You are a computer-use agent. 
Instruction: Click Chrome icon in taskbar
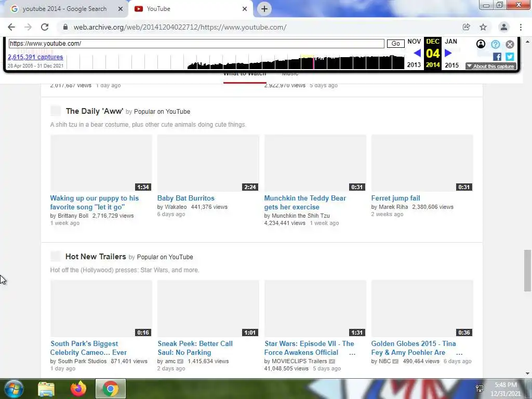tap(110, 389)
